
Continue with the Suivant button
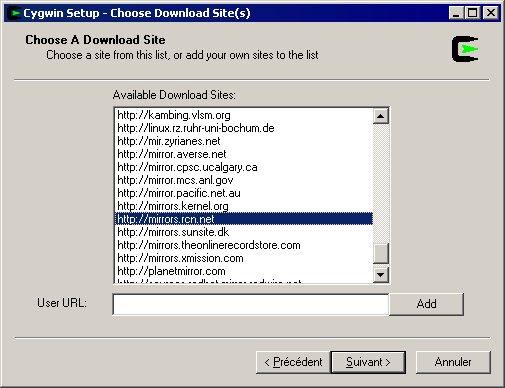click(368, 362)
